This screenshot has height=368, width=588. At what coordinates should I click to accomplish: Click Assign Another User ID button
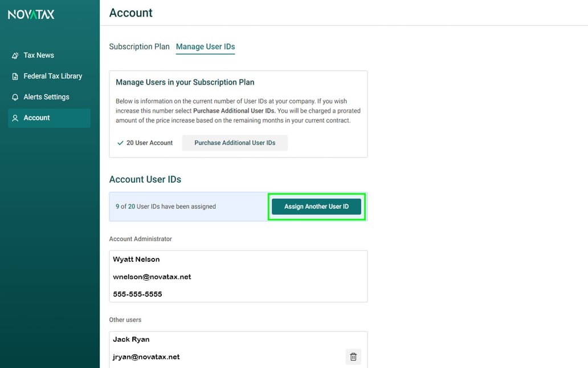pos(316,207)
